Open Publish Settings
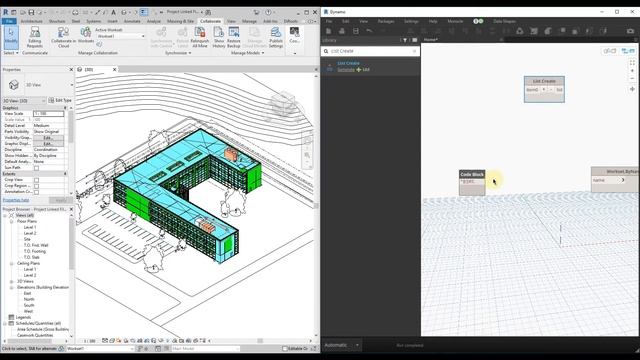Screen dimensions: 640x360 coord(276,37)
